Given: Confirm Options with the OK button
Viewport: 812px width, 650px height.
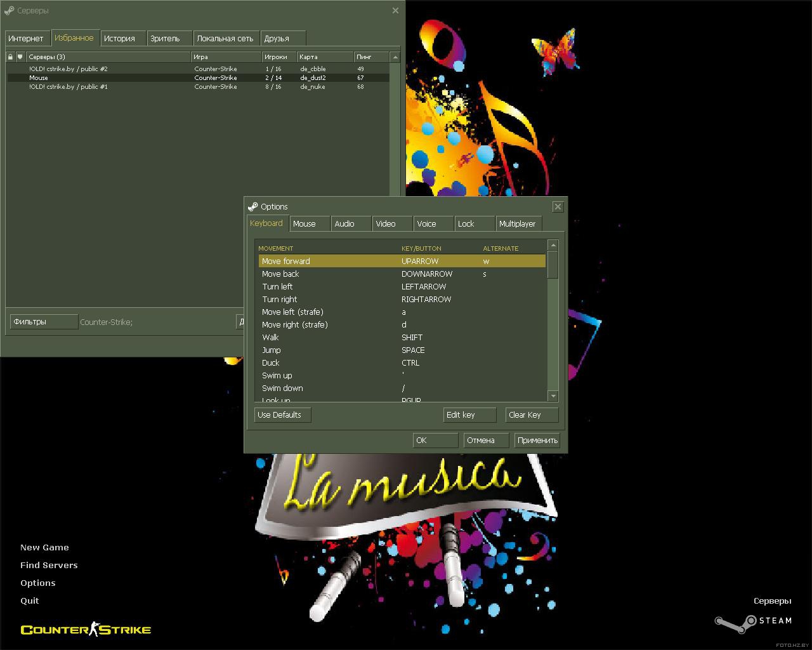Looking at the screenshot, I should click(435, 440).
